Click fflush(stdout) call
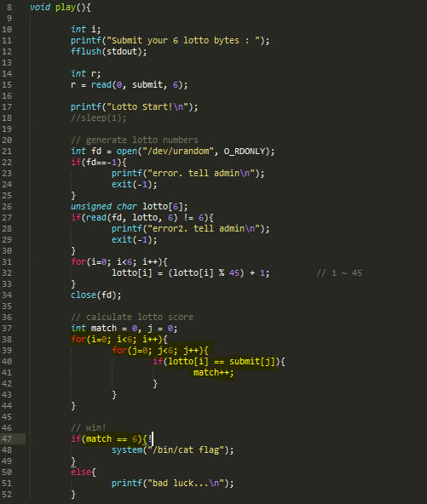This screenshot has width=427, height=504. (x=108, y=51)
